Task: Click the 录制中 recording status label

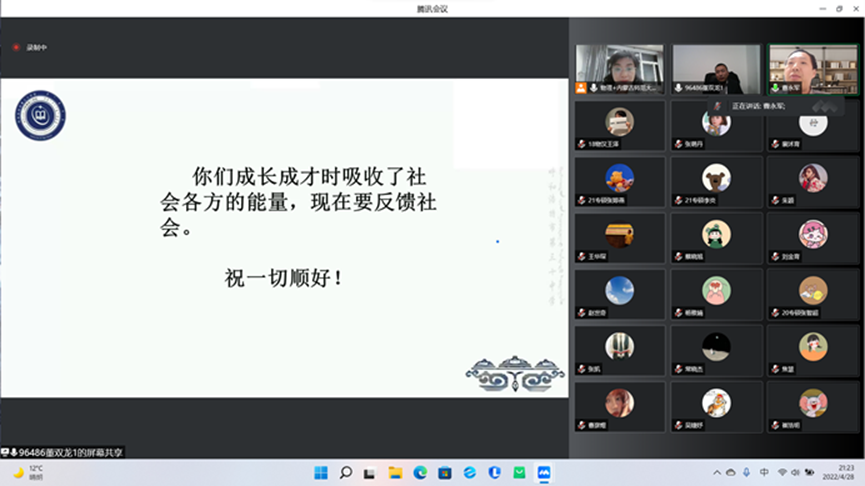Action: tap(37, 47)
